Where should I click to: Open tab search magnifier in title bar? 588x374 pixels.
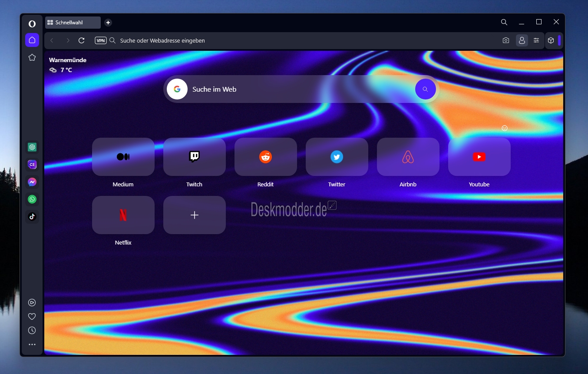[504, 22]
